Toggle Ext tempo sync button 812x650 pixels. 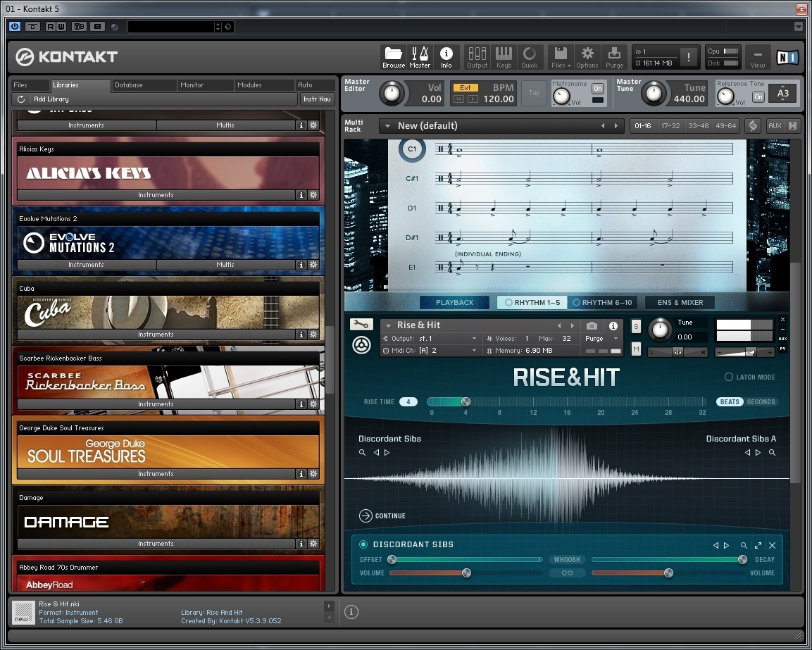[x=466, y=87]
